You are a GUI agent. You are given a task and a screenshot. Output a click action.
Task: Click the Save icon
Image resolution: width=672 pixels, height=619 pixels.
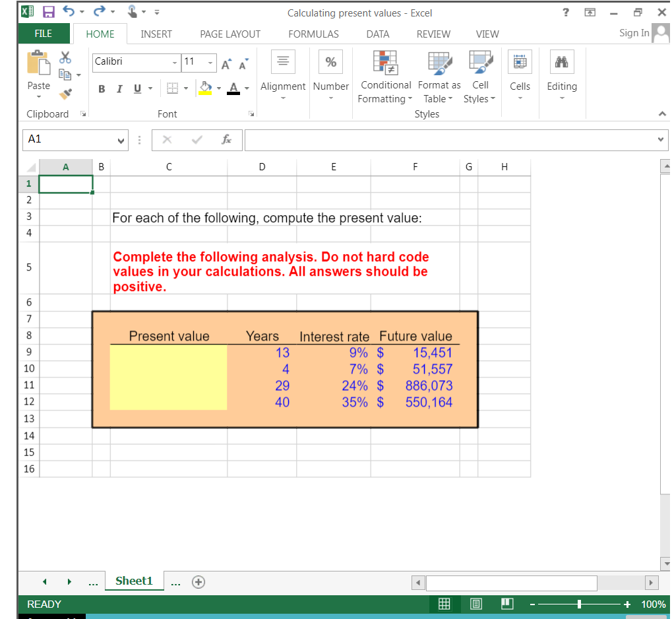48,11
